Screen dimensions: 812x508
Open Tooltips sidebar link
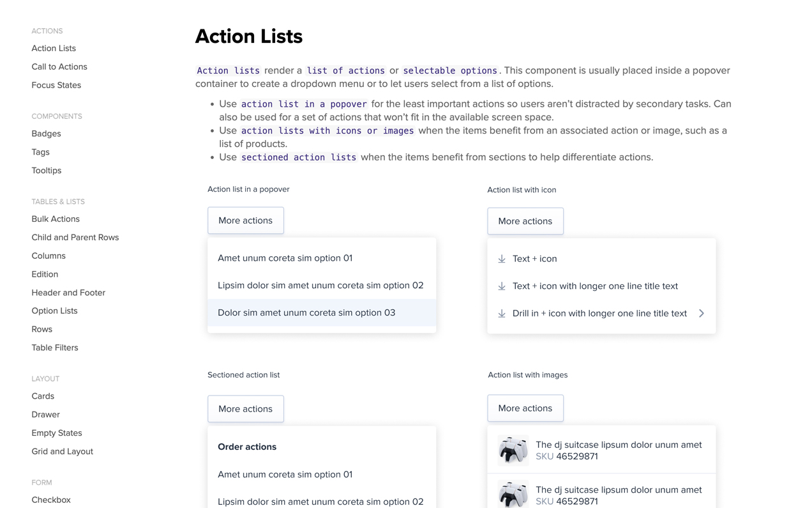pos(47,171)
